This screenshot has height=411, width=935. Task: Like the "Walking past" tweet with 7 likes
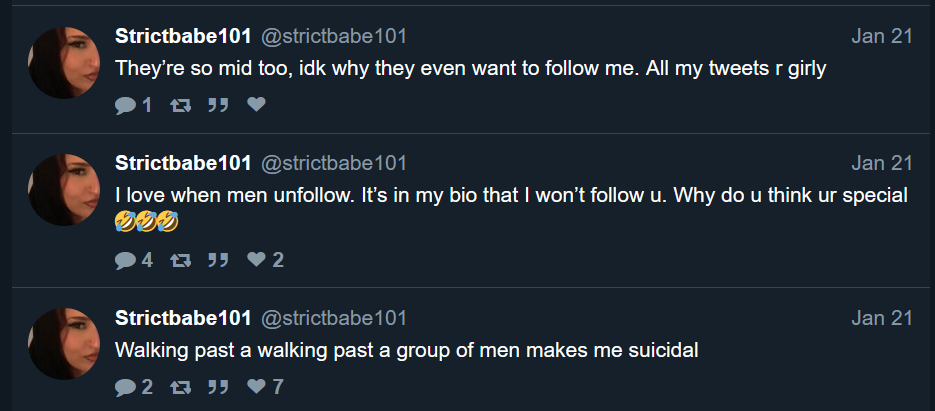256,387
